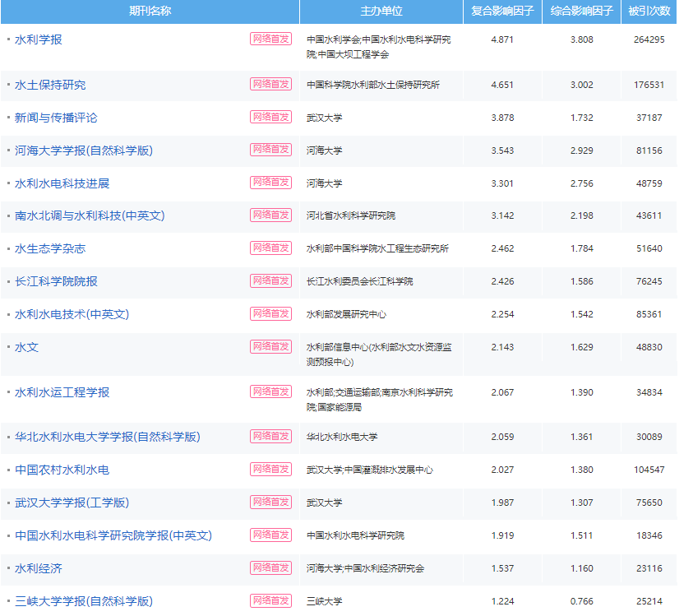
Task: Select the 34834 citation count cell
Action: click(649, 392)
